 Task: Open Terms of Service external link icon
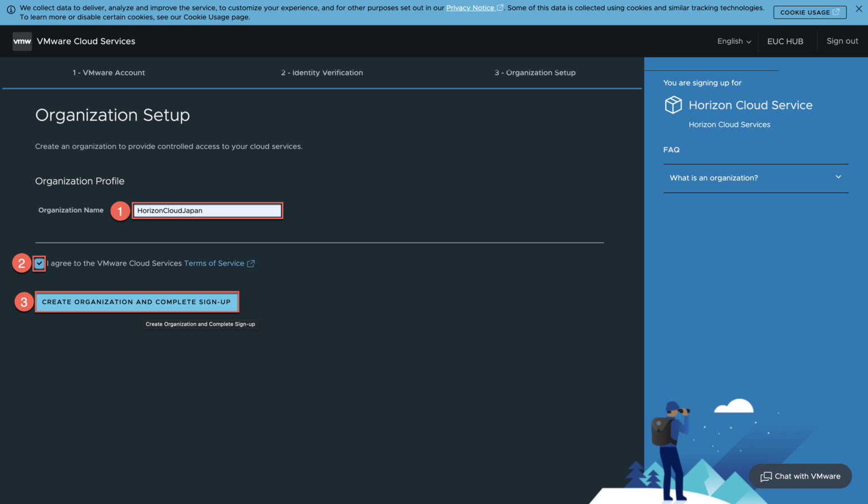point(251,264)
